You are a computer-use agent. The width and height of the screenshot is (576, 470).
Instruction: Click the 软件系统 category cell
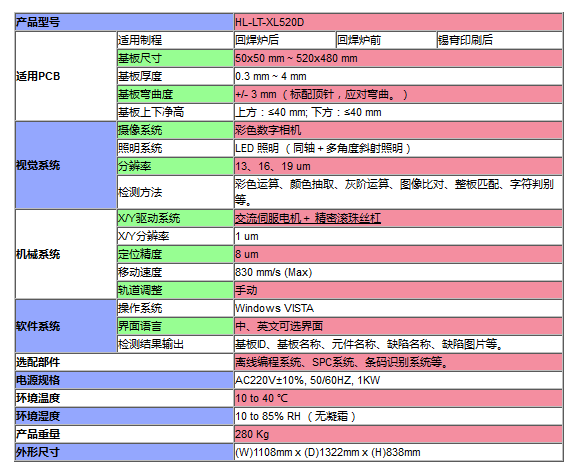click(66, 326)
